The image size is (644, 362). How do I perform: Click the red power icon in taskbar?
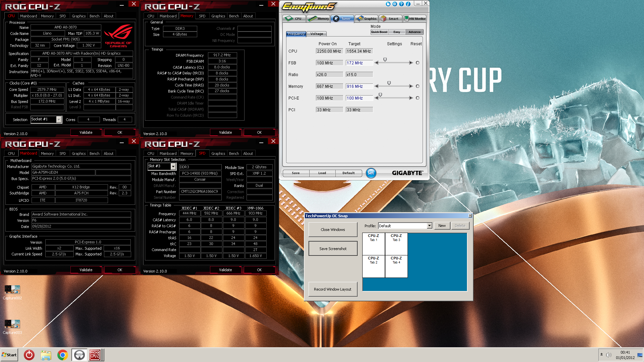(x=29, y=355)
